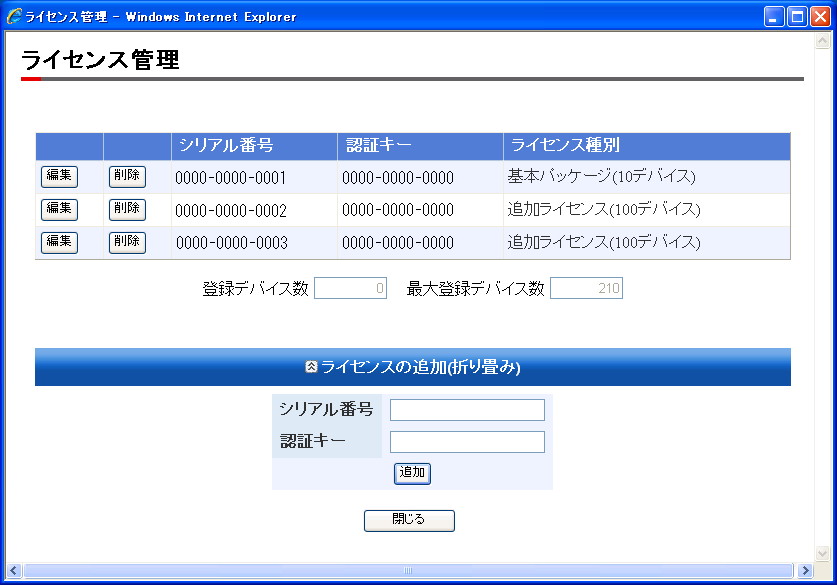Click 認証キー cell in the 0000-0000-0001 row
Screen dimensions: 837x585
[x=420, y=177]
